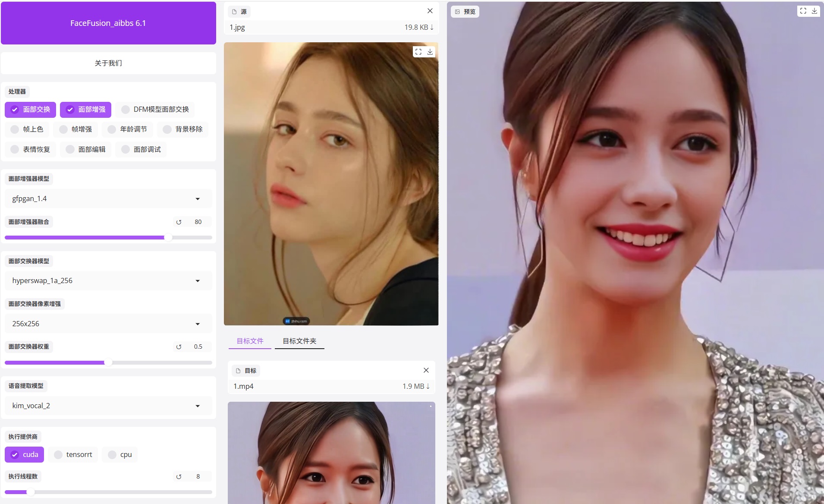
Task: Open the gfpgan_1.4 enhancer model dropdown
Action: [108, 199]
